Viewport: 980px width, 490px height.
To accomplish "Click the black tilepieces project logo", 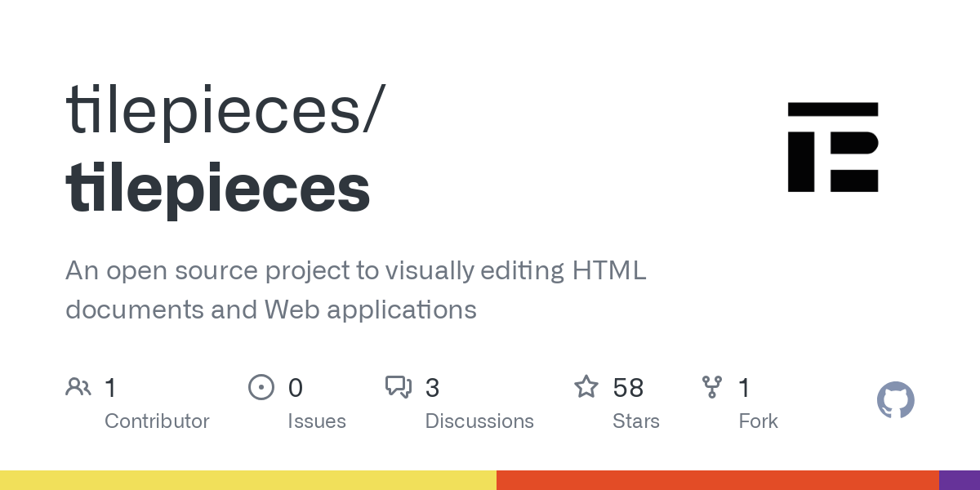I will [x=832, y=147].
